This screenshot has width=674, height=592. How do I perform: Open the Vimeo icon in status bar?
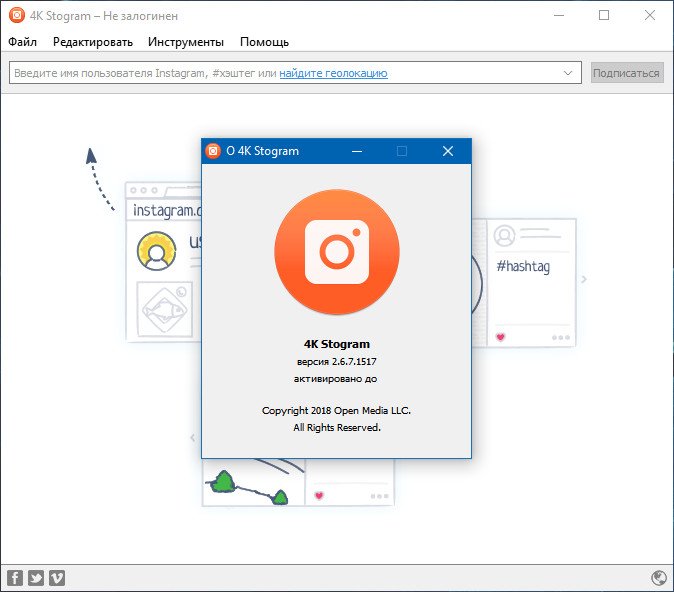(x=57, y=578)
